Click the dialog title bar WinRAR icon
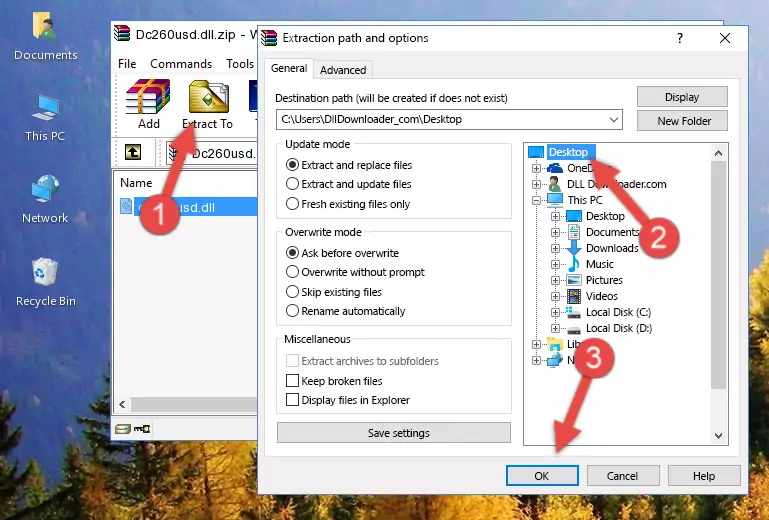 [269, 38]
